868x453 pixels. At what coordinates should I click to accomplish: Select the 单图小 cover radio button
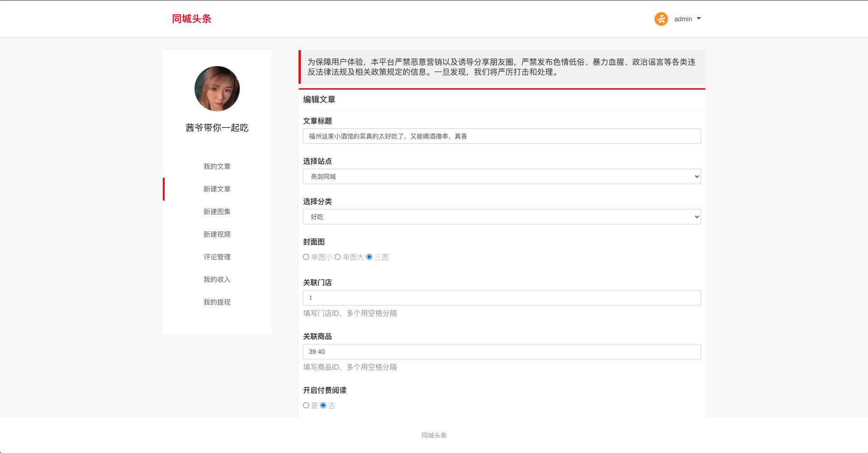(306, 257)
